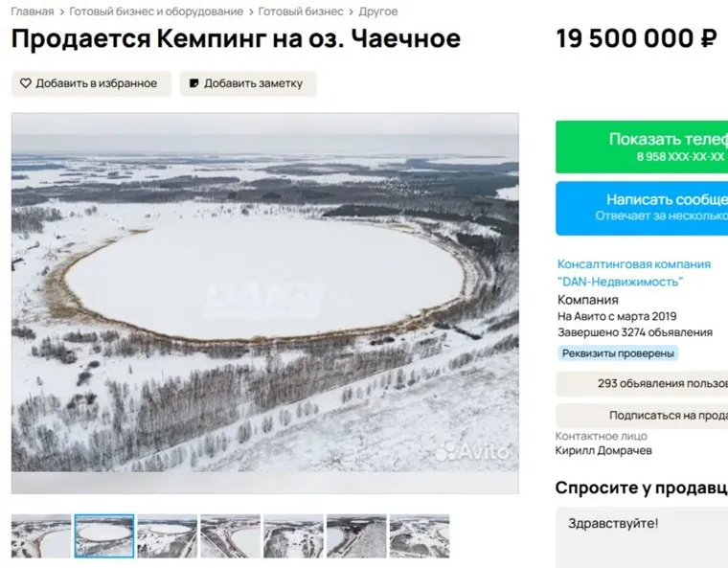Click the Здравствуйте message input field
This screenshot has height=568, width=728.
click(x=642, y=537)
